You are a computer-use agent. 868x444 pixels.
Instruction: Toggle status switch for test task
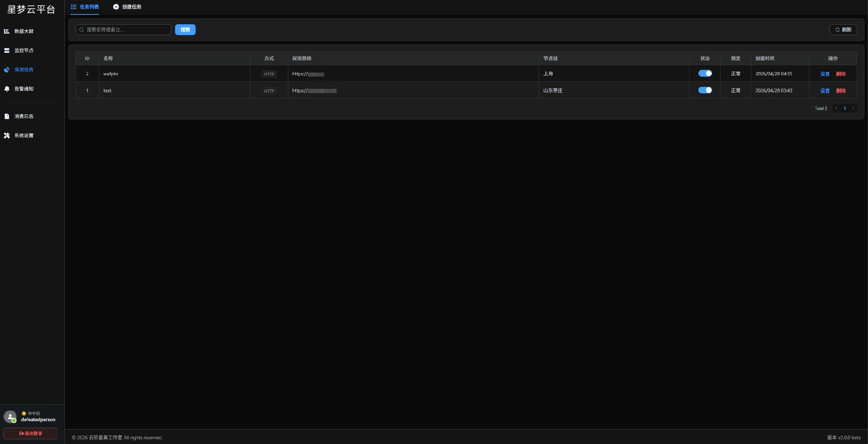pyautogui.click(x=705, y=90)
